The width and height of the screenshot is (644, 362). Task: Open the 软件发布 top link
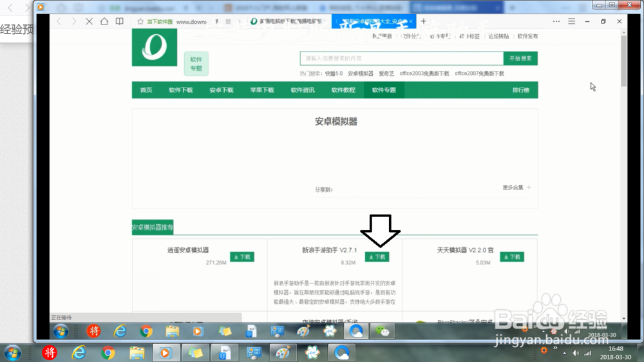[527, 36]
